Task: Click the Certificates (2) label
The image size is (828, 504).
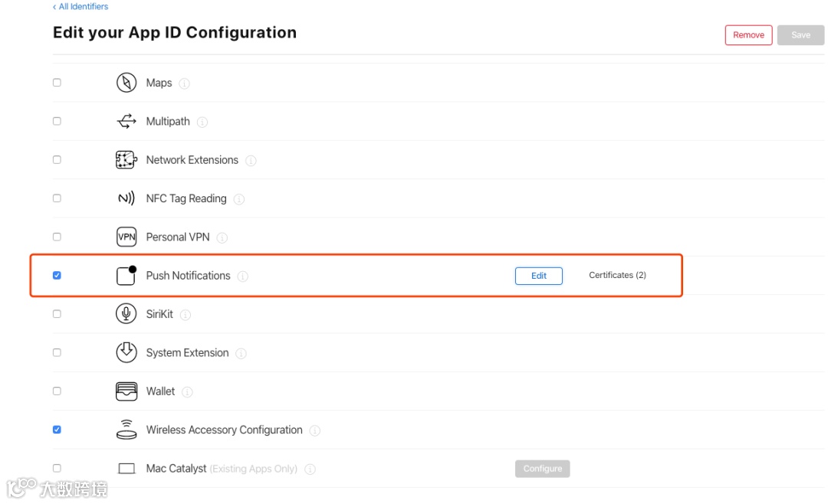Action: point(617,275)
